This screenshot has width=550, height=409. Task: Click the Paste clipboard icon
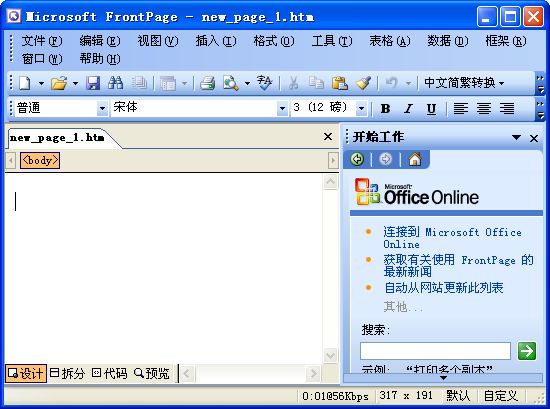(x=340, y=83)
